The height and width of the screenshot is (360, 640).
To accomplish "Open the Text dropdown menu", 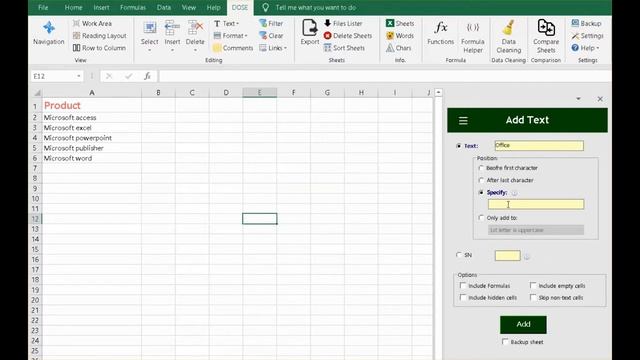I will (x=226, y=24).
